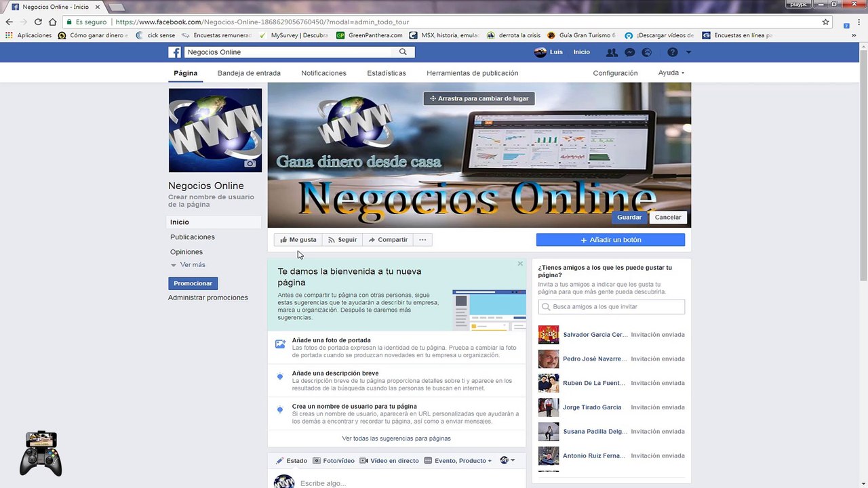Reload the page with the refresh icon

click(x=38, y=22)
